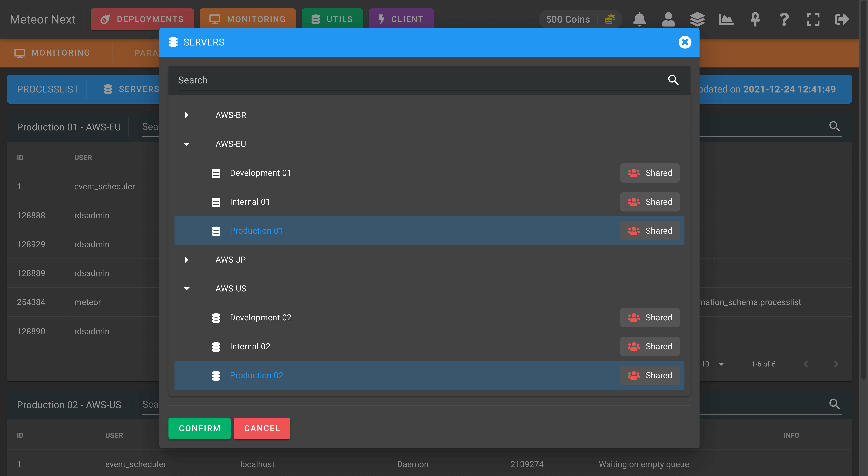This screenshot has height=476, width=868.
Task: Click the Shared badge for Internal 02
Action: [x=650, y=347]
